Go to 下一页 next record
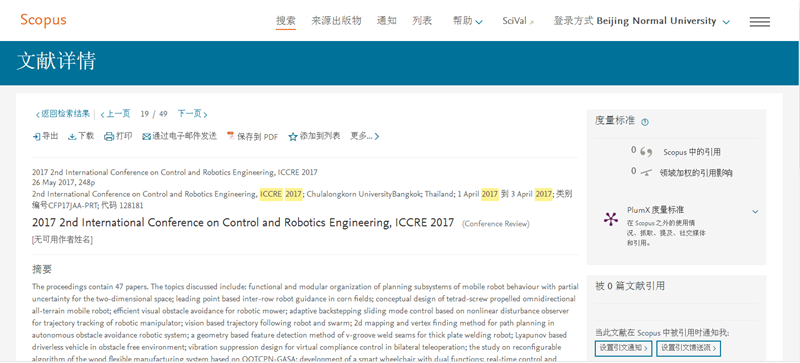Viewport: 800px width, 363px height. coord(192,114)
